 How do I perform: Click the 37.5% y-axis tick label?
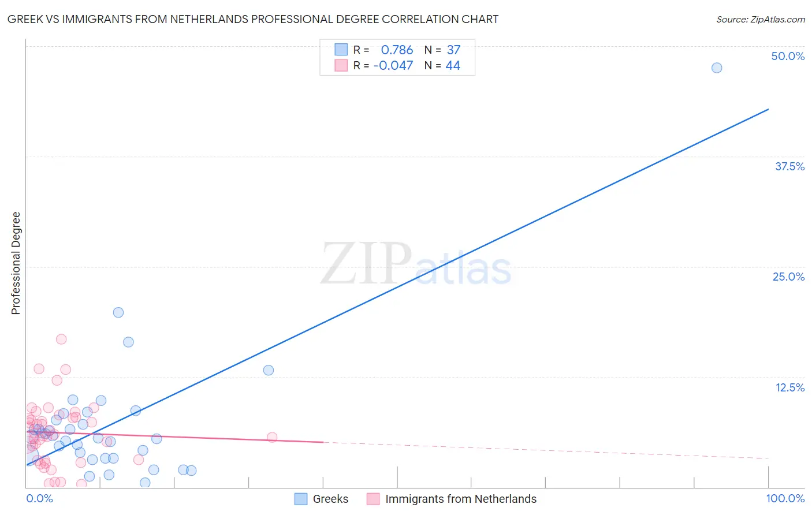789,166
